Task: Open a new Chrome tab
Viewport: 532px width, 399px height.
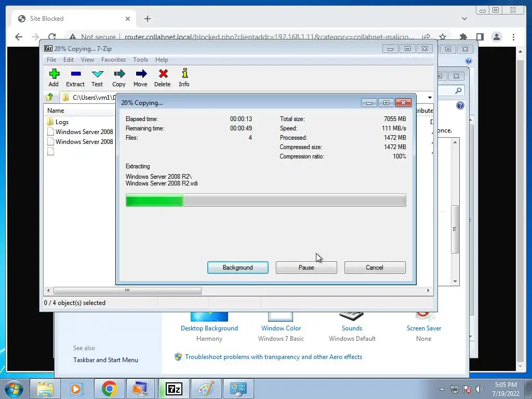Action: [x=147, y=19]
